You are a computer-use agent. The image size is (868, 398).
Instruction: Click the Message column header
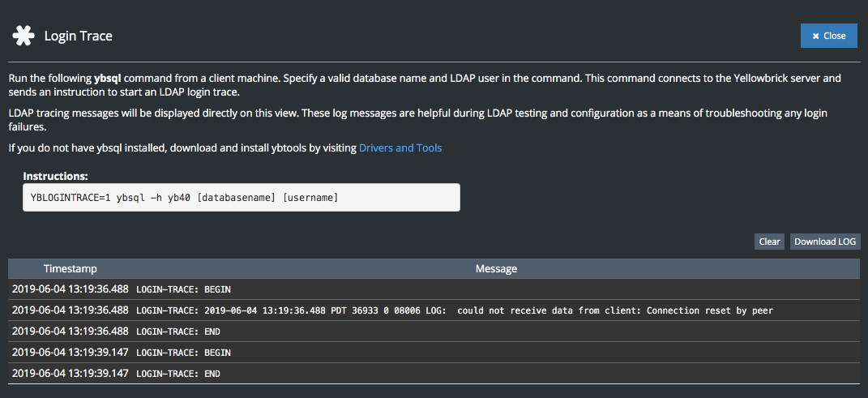click(496, 269)
